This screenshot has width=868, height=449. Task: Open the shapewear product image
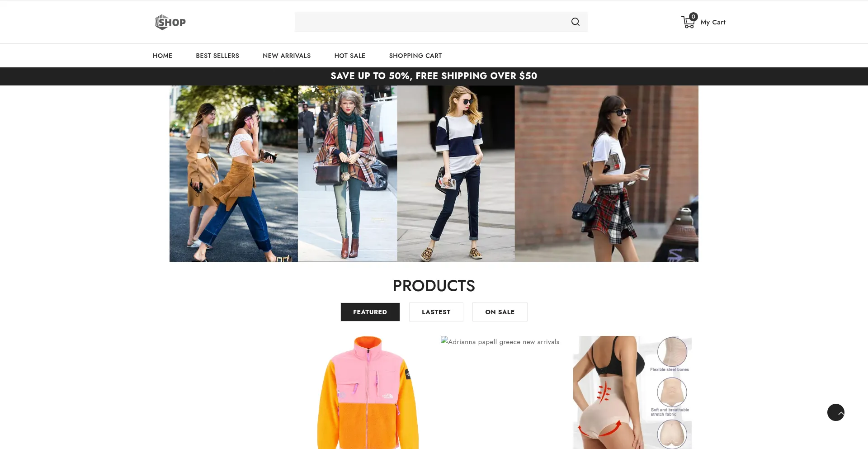632,392
